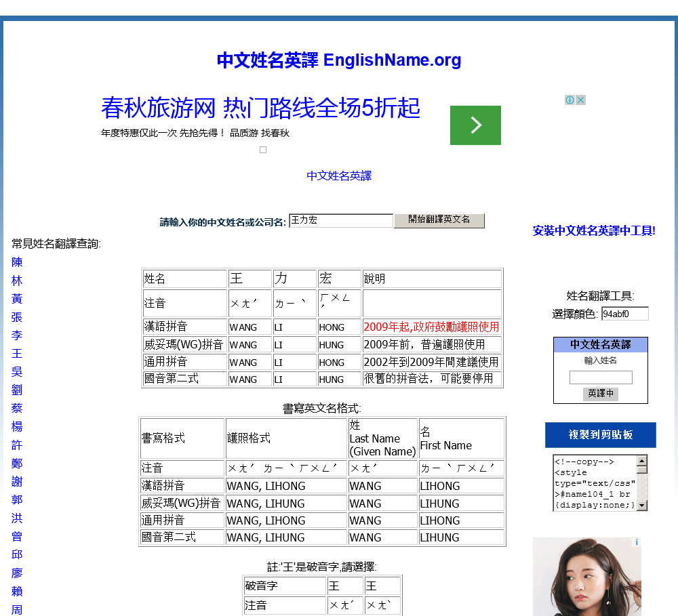The width and height of the screenshot is (678, 616).
Task: Open surname link 賴
Action: point(17,591)
